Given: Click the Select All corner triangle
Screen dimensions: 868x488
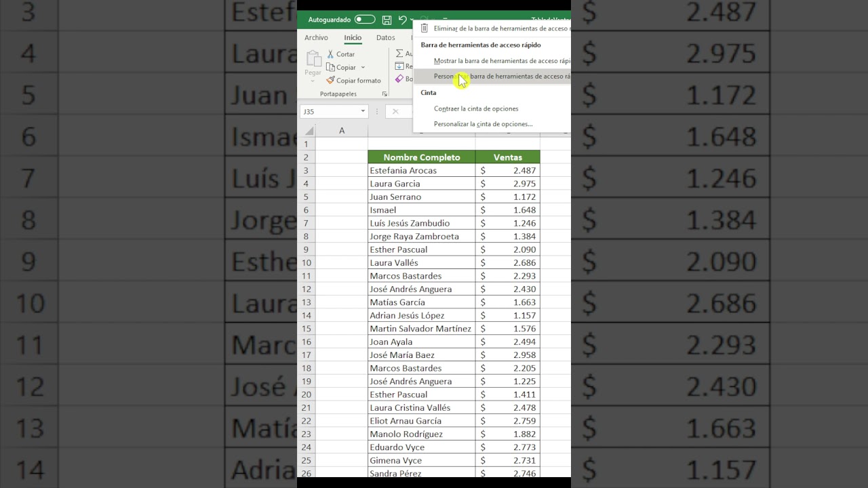Looking at the screenshot, I should [x=309, y=131].
